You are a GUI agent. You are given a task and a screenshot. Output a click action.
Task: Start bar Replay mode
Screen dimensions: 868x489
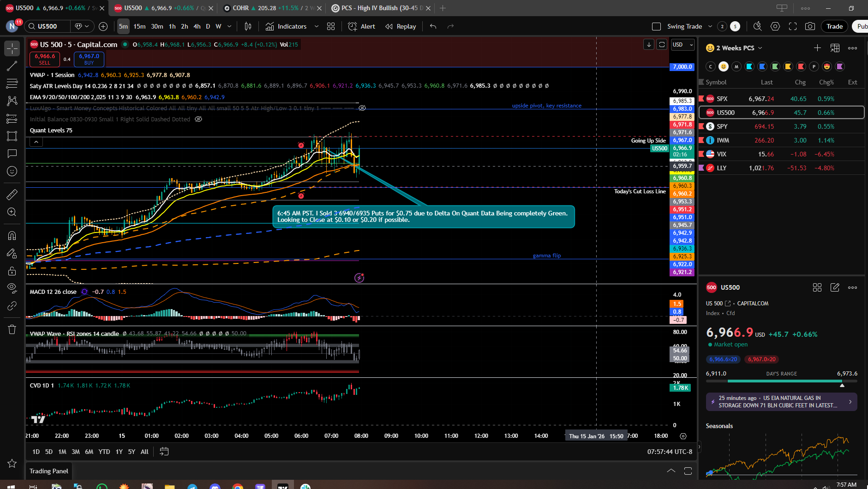[401, 26]
